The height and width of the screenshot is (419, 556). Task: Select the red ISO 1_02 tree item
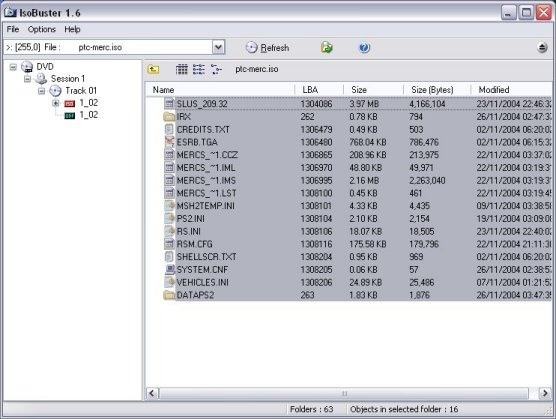89,103
